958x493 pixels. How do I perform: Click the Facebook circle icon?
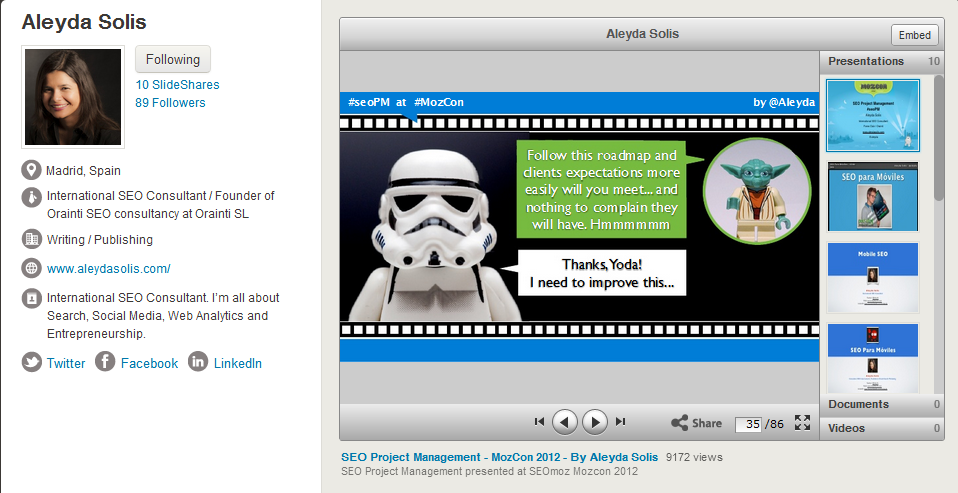click(105, 362)
